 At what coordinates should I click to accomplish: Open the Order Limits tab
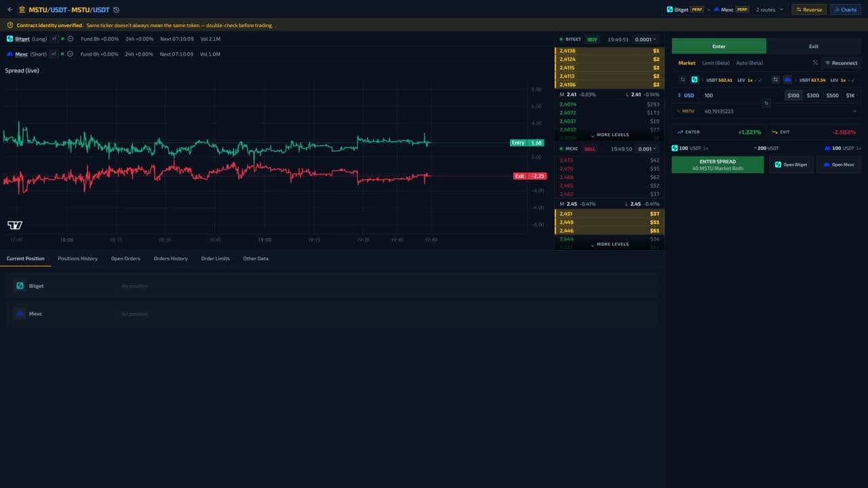pyautogui.click(x=215, y=258)
